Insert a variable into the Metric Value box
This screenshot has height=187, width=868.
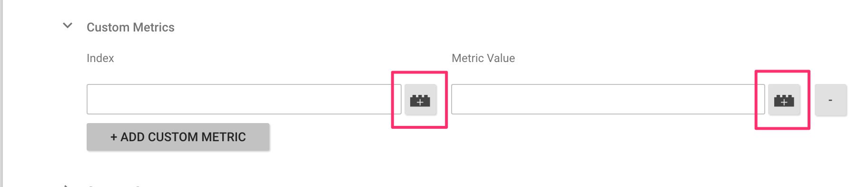784,100
